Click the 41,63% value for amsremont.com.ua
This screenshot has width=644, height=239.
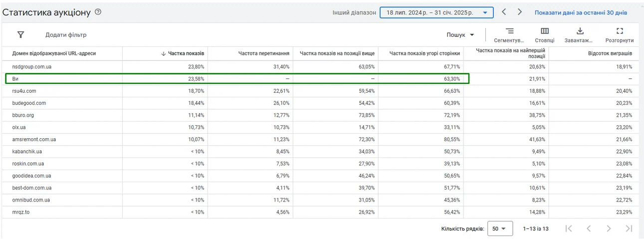point(536,139)
